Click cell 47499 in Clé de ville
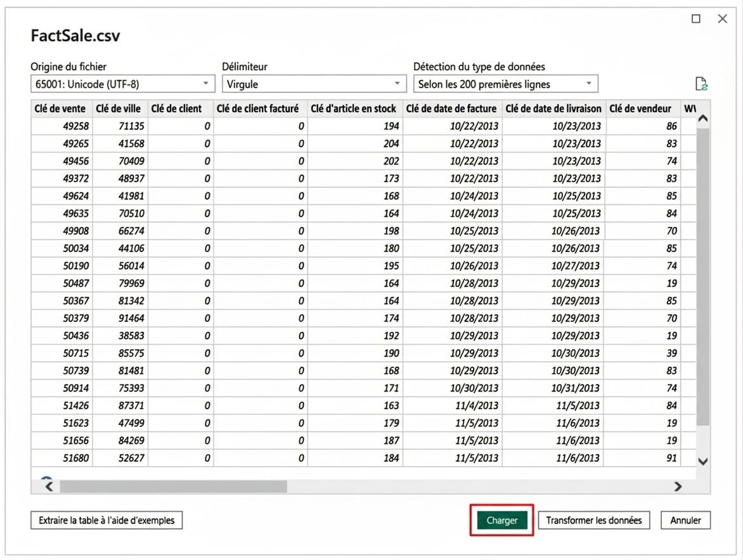Screen dimensions: 743x560 click(x=120, y=424)
